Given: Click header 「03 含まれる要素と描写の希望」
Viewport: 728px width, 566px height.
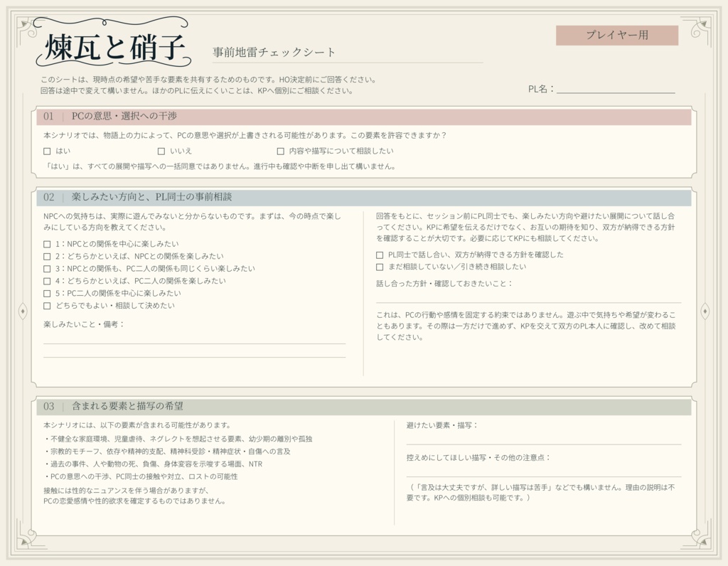Looking at the screenshot, I should point(363,406).
